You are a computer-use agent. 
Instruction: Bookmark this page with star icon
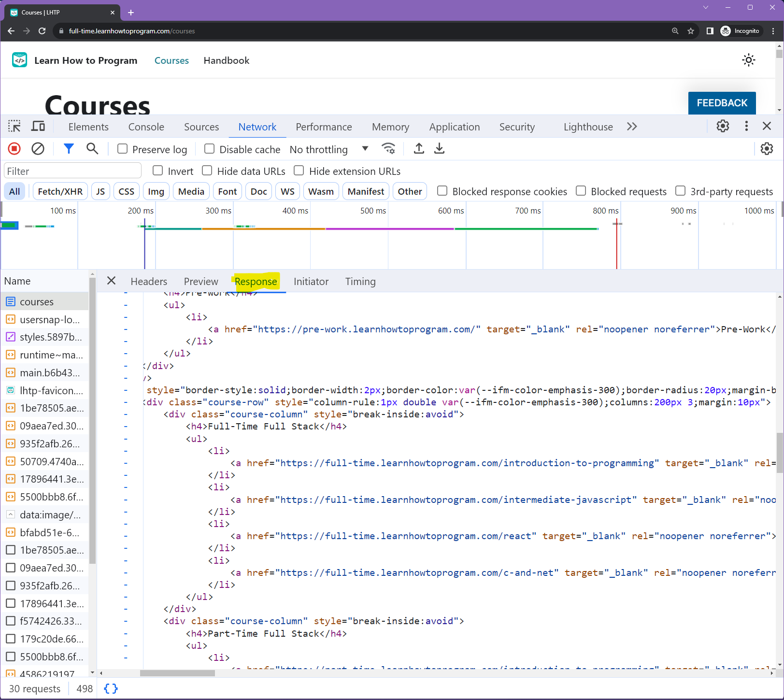691,31
